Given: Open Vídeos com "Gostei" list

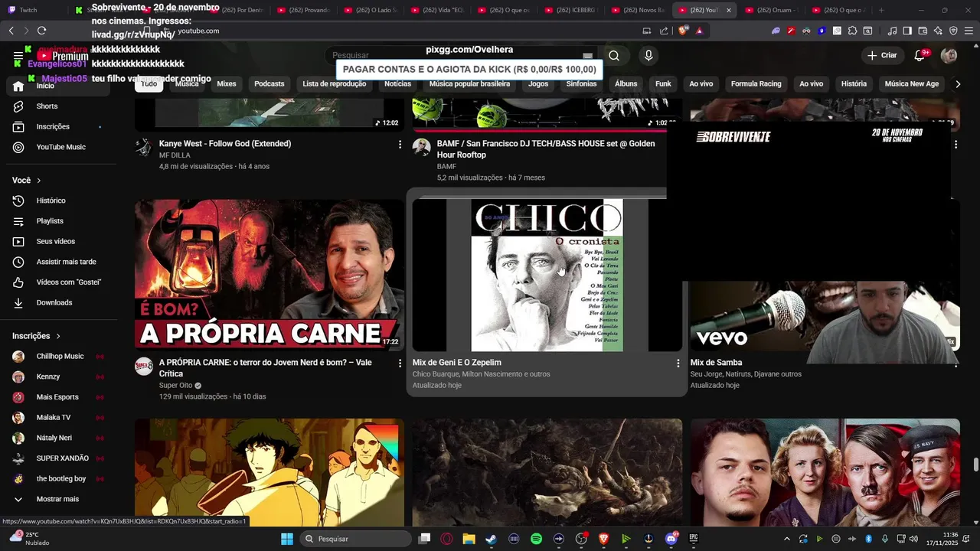Looking at the screenshot, I should point(60,282).
